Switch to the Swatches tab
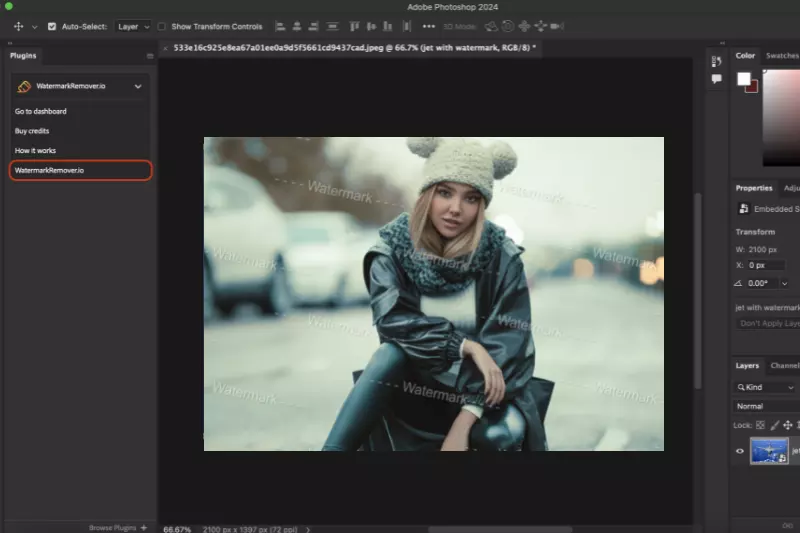 (782, 56)
